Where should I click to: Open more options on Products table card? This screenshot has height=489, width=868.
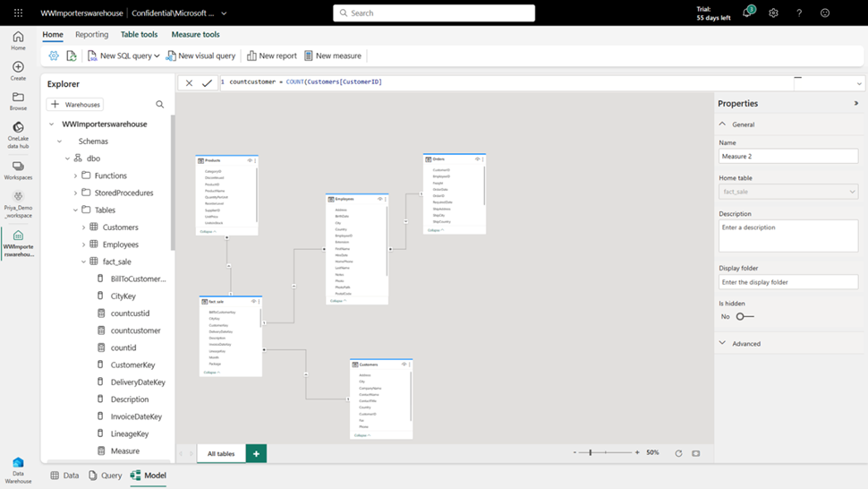[255, 160]
